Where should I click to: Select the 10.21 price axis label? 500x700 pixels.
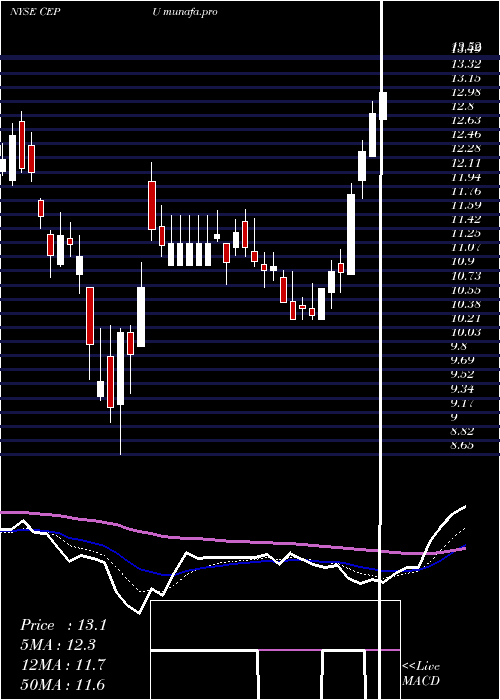click(466, 318)
